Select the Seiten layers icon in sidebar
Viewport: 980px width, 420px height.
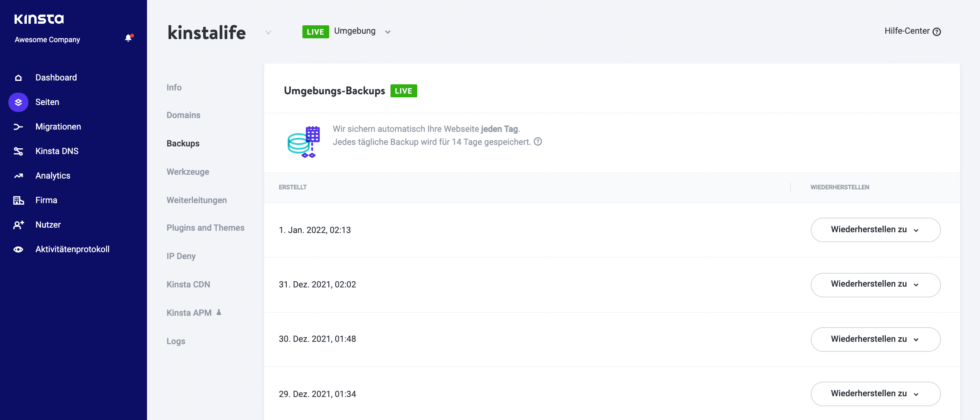[x=18, y=102]
